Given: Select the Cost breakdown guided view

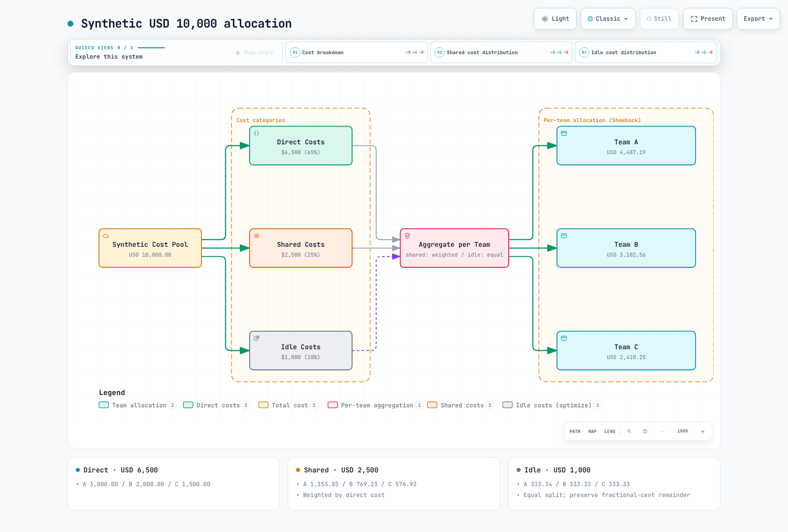Looking at the screenshot, I should tap(357, 52).
